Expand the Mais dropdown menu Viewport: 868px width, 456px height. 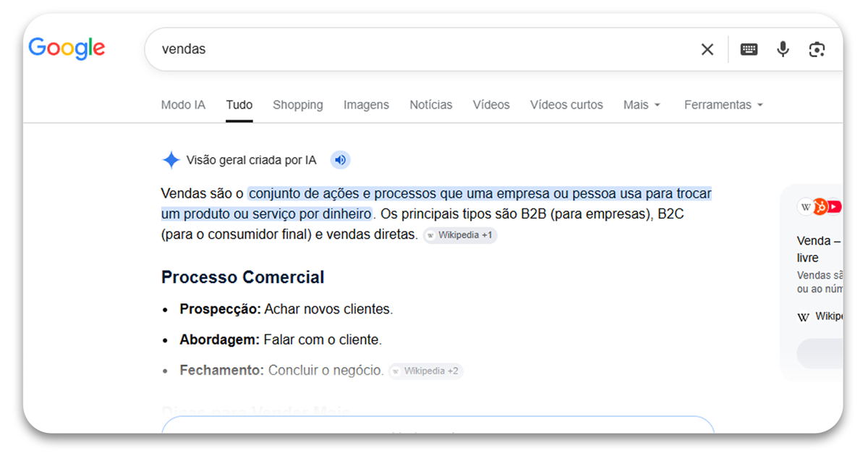click(x=642, y=105)
